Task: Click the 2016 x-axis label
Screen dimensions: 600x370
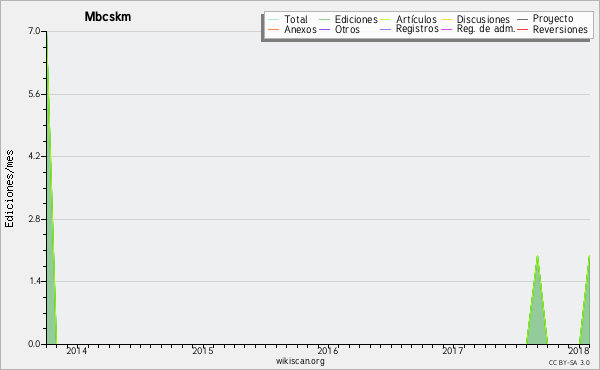Action: (x=328, y=351)
